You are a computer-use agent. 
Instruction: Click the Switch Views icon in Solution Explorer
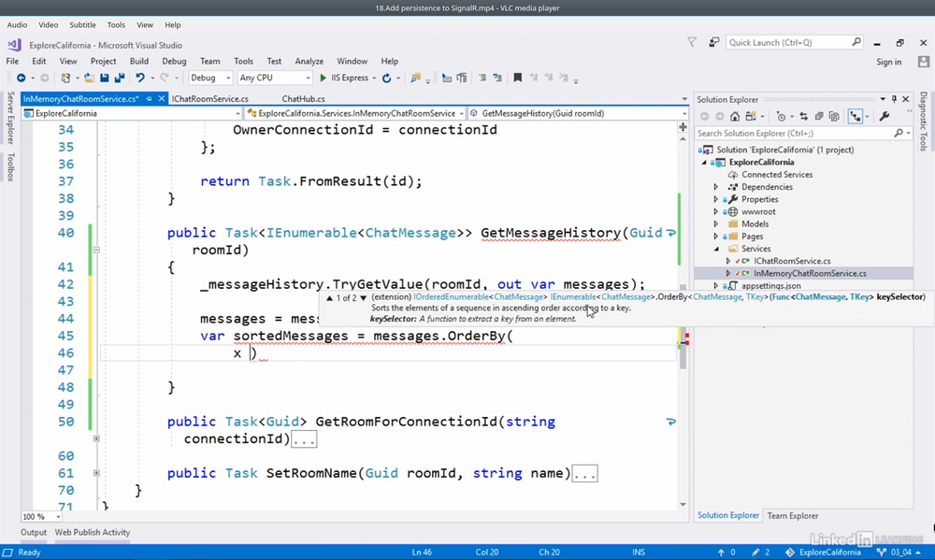pyautogui.click(x=750, y=116)
